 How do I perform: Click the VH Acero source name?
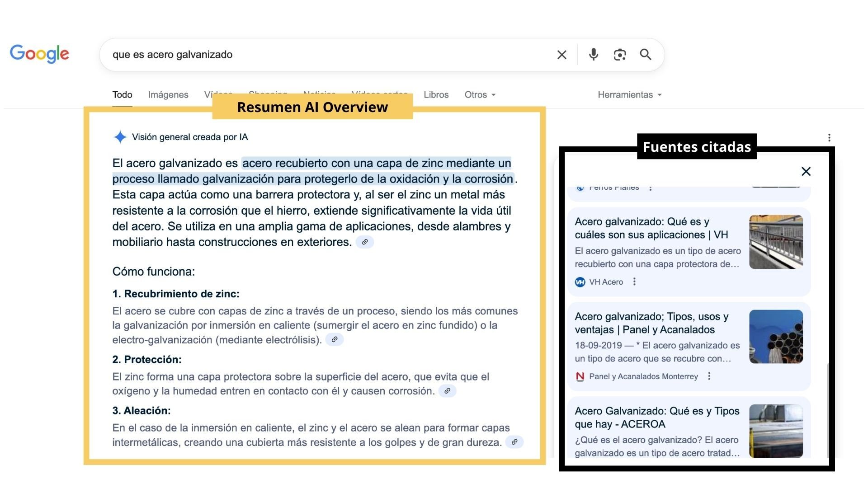point(606,282)
